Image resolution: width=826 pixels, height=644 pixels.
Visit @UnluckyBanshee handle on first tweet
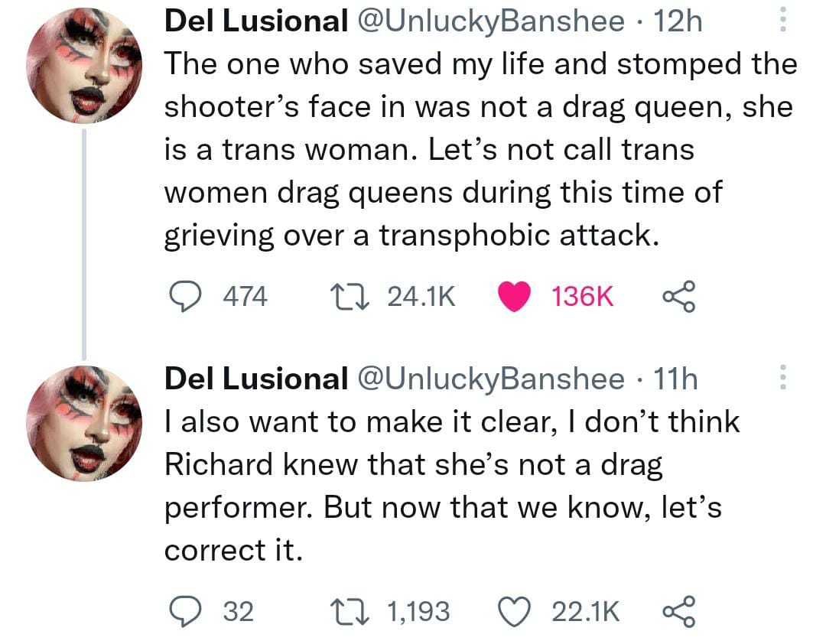tap(488, 21)
